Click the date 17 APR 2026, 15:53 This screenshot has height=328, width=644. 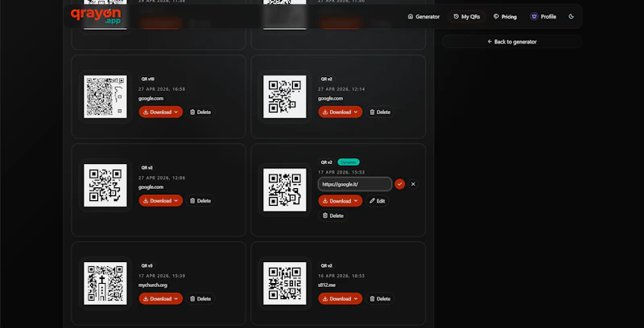click(341, 172)
